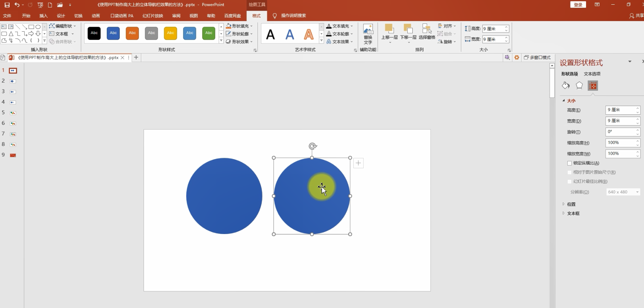
Task: Open 形状填充 dropdown
Action: click(x=239, y=26)
